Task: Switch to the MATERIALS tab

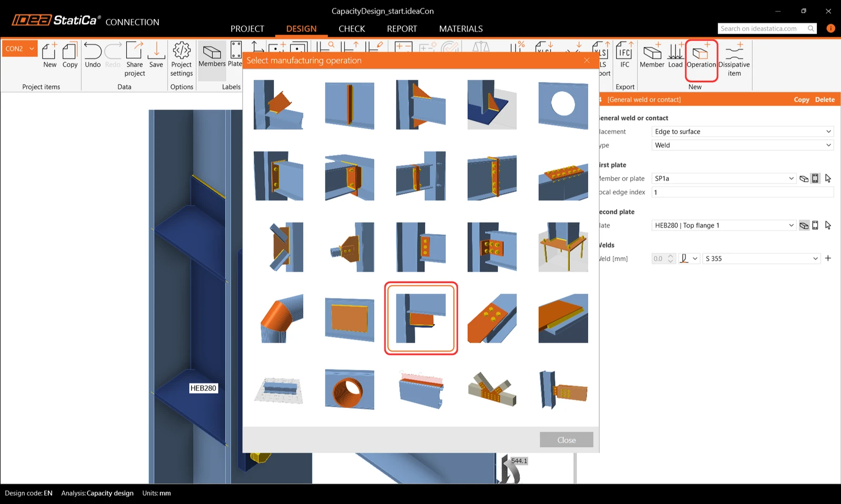Action: pyautogui.click(x=461, y=29)
